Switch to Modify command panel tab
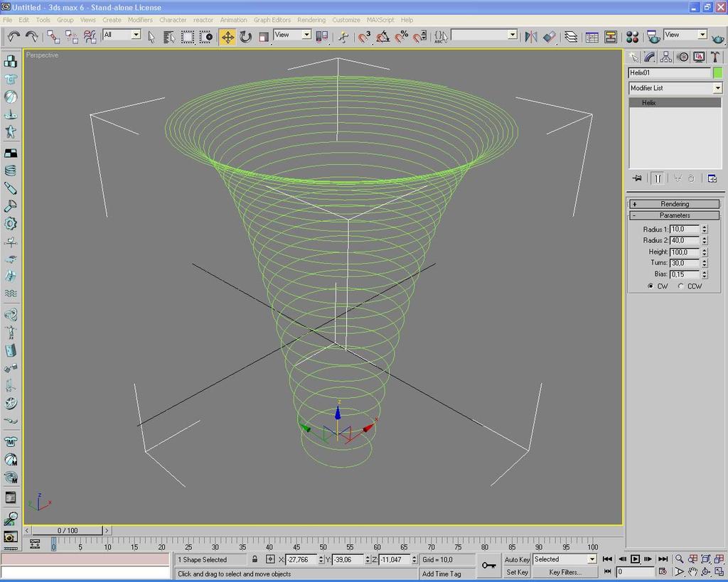The image size is (728, 582). (x=650, y=57)
